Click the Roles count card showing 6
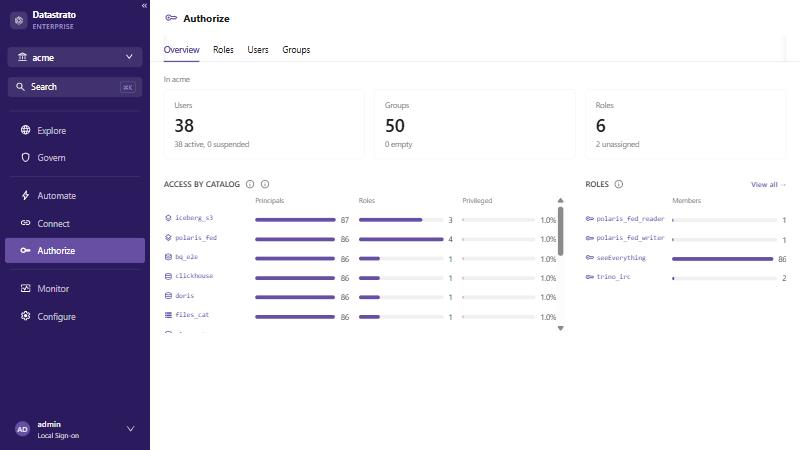Screen dimensions: 800x450 click(685, 124)
